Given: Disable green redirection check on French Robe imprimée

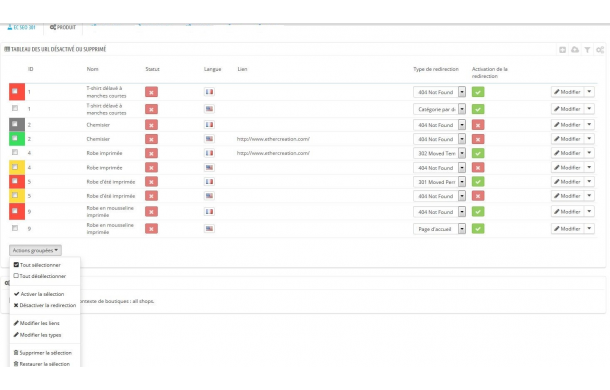Looking at the screenshot, I should point(478,153).
